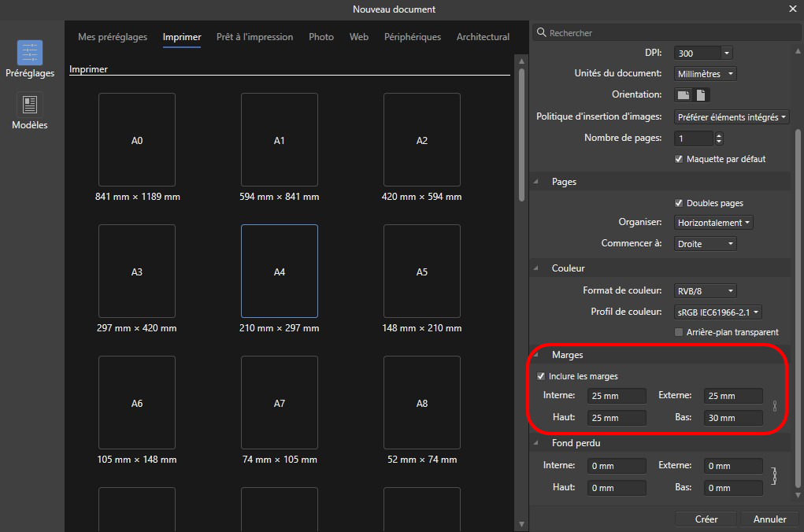This screenshot has width=804, height=532.
Task: Click the Nombre de pages field
Action: [694, 139]
